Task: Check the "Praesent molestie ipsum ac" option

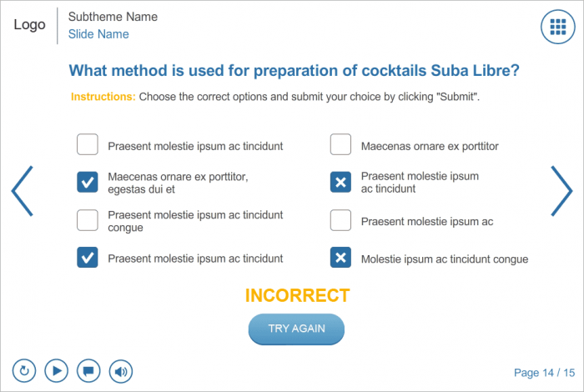Action: click(340, 220)
